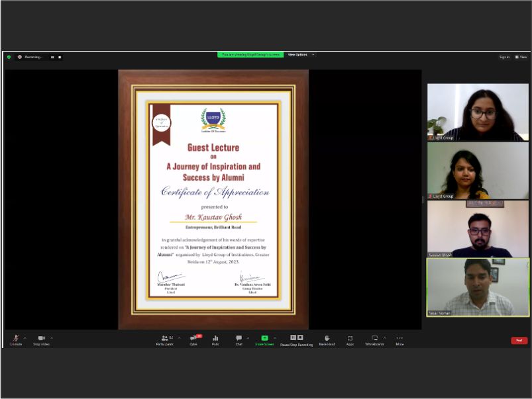This screenshot has height=399, width=532.
Task: Select the top participant video with glasses
Action: click(x=478, y=112)
